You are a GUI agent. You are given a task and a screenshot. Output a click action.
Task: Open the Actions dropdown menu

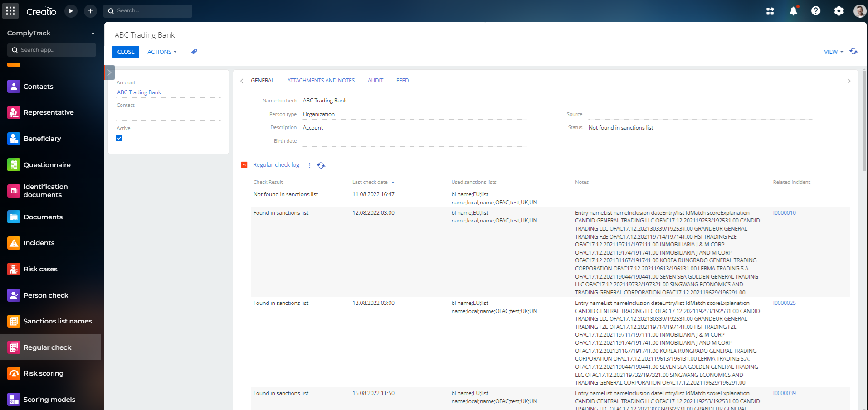pos(162,52)
